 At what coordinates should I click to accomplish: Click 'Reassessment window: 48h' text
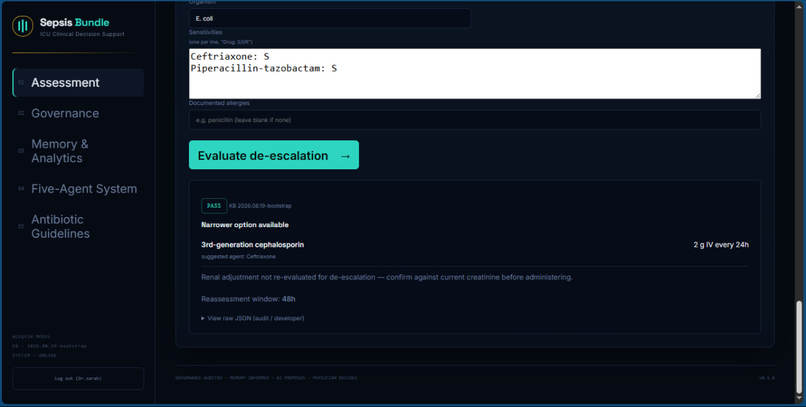tap(248, 299)
